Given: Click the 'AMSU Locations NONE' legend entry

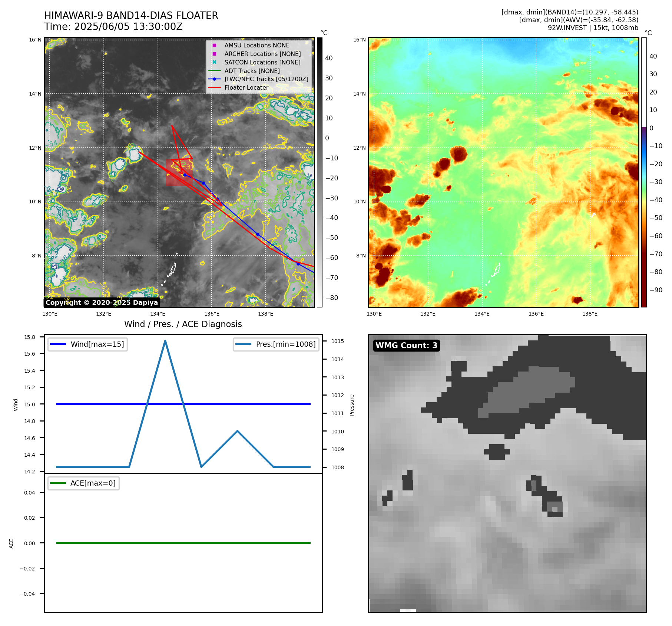Looking at the screenshot, I should (257, 45).
